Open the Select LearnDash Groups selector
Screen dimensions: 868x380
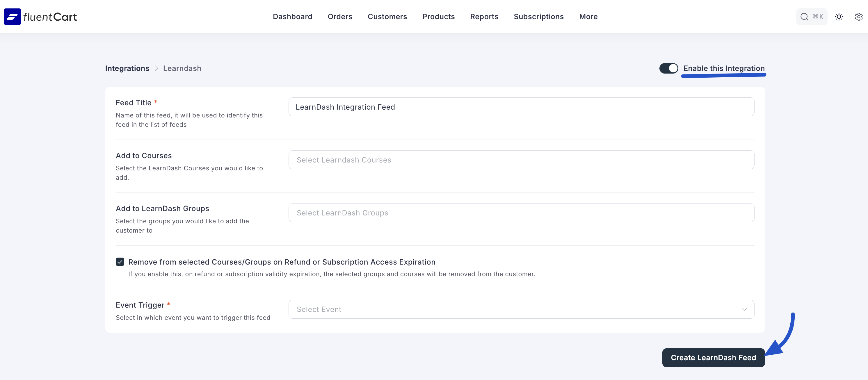pos(521,213)
